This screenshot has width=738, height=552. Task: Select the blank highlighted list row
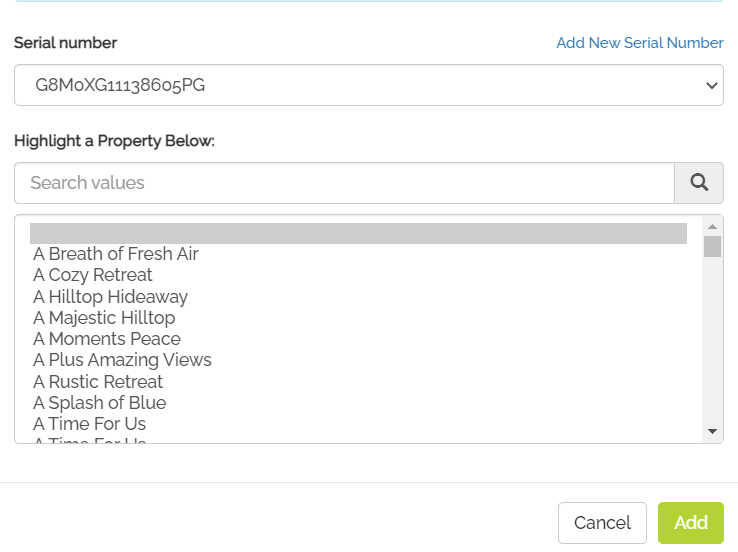(358, 233)
